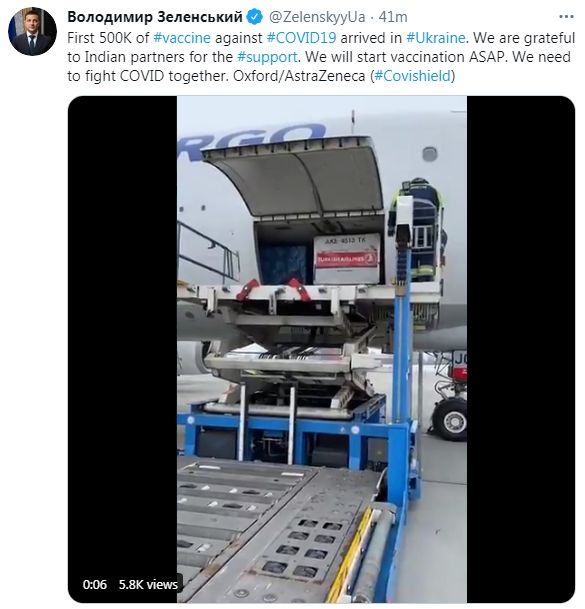The height and width of the screenshot is (609, 585).
Task: Click the tweet text body to open the tweet
Action: [x=321, y=57]
